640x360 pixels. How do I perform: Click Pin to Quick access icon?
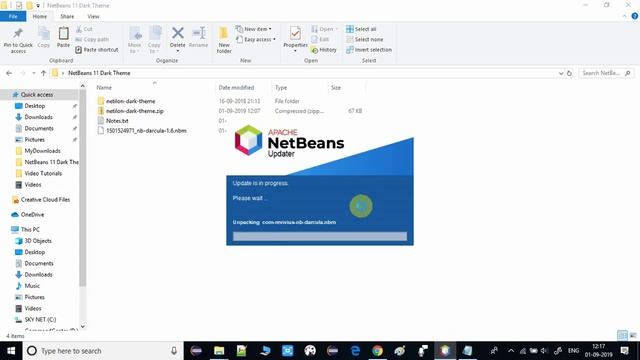18,33
